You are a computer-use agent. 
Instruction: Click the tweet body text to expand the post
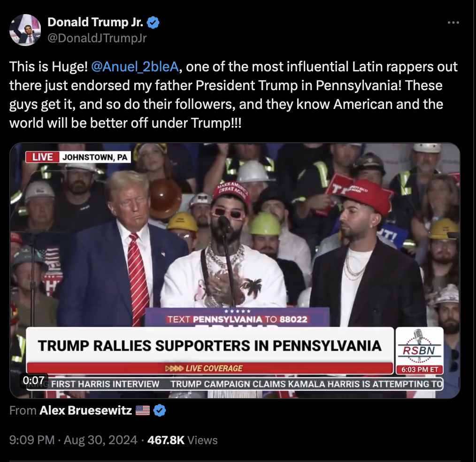(233, 95)
